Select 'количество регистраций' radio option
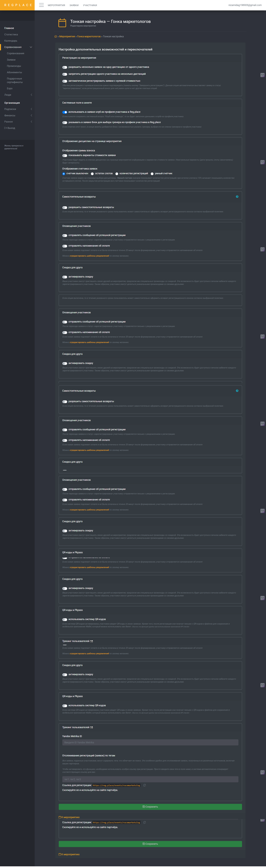 (117, 174)
